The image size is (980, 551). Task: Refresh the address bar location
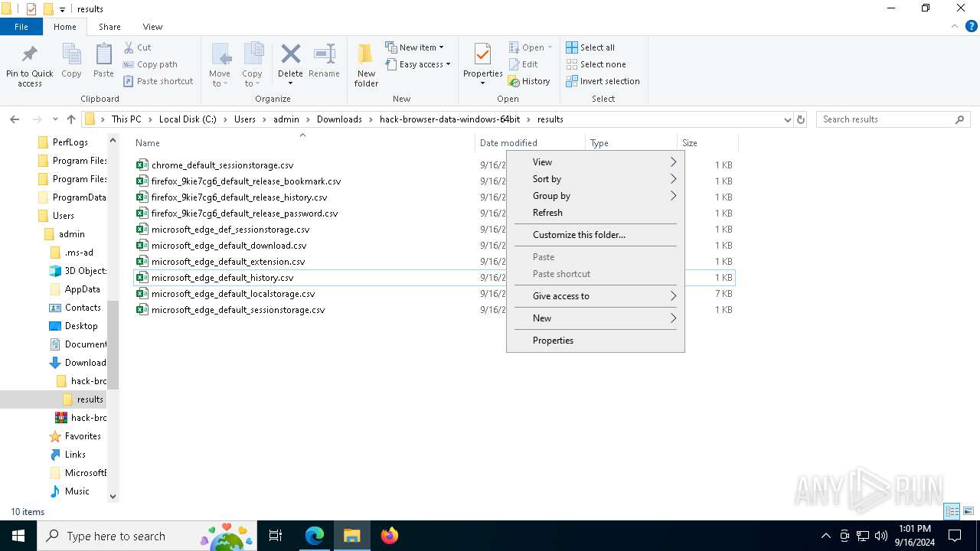point(801,119)
